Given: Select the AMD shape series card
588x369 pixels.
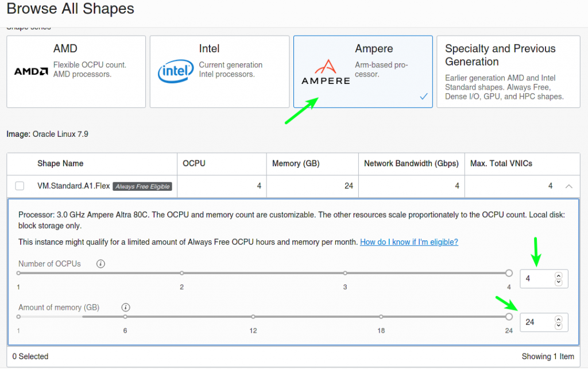Looking at the screenshot, I should click(x=76, y=72).
